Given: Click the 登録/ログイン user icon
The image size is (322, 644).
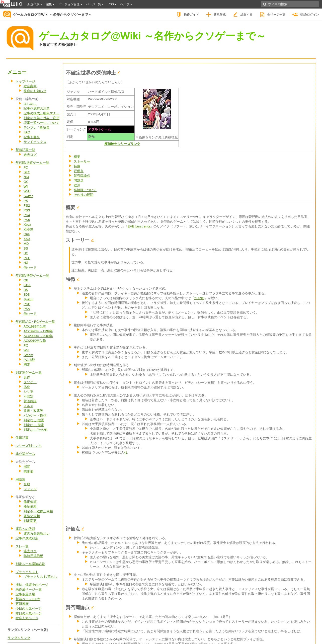Looking at the screenshot, I should coord(295,15).
